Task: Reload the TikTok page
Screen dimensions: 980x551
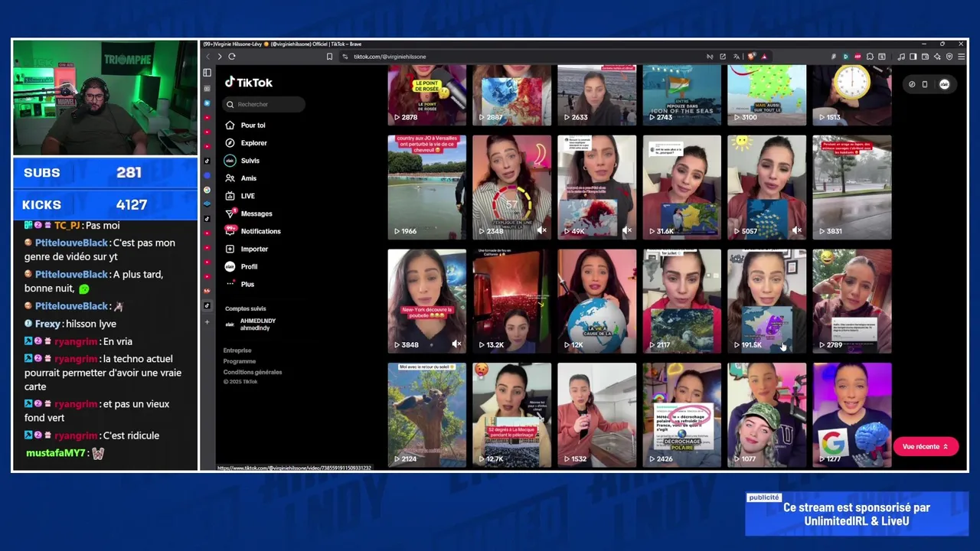Action: tap(232, 57)
